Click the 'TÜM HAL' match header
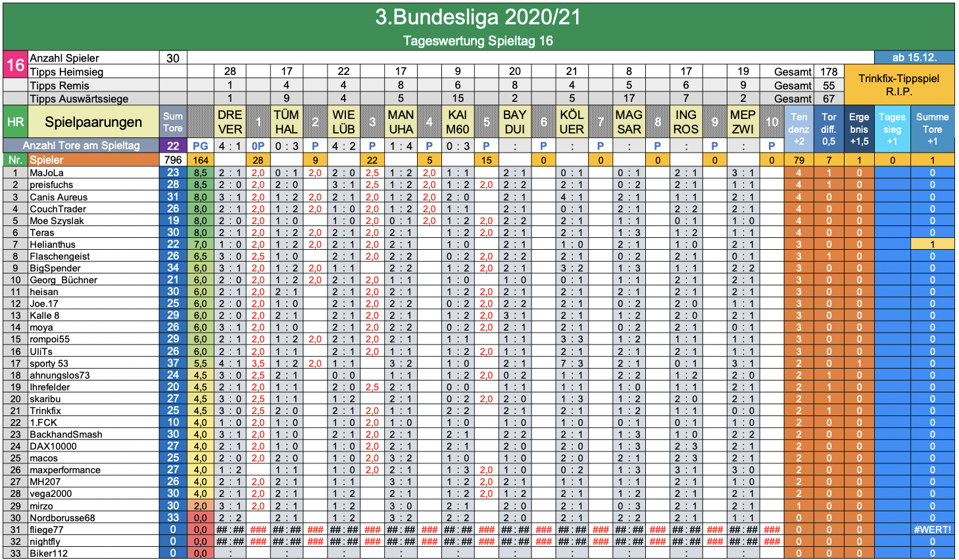Image resolution: width=959 pixels, height=560 pixels. click(x=287, y=122)
